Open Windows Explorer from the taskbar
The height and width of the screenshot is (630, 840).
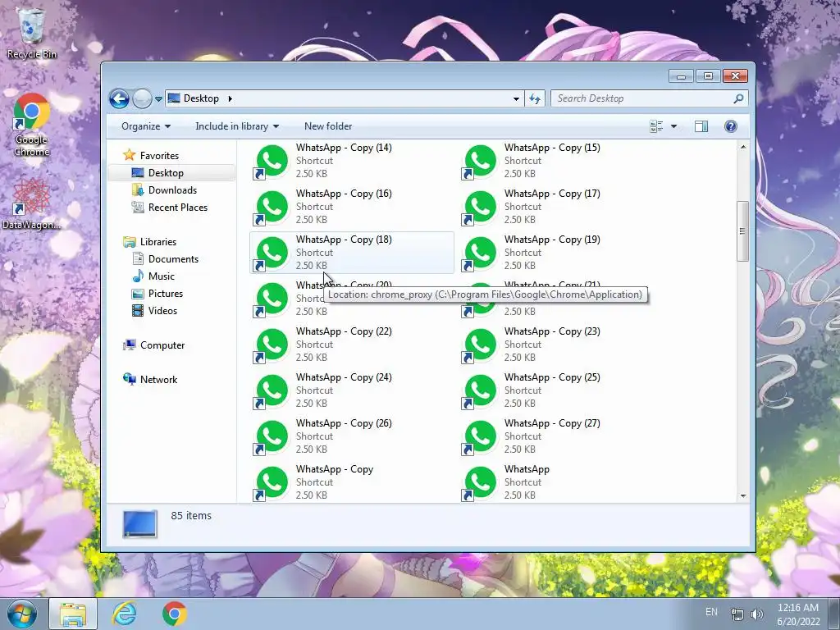[73, 614]
